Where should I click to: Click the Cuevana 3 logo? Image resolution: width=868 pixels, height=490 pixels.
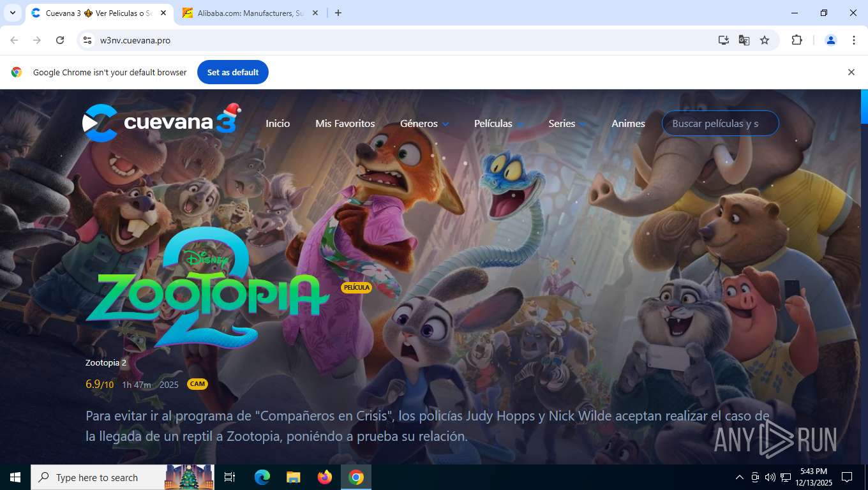(x=162, y=121)
